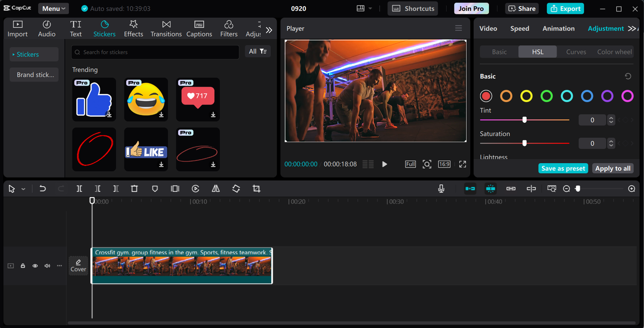Screen dimensions: 644x328
Task: Click the Save as preset button
Action: point(563,169)
